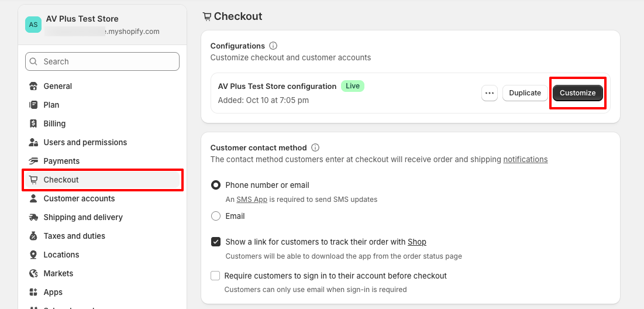
Task: Click the AV Plus Test Store configuration title
Action: (x=277, y=86)
